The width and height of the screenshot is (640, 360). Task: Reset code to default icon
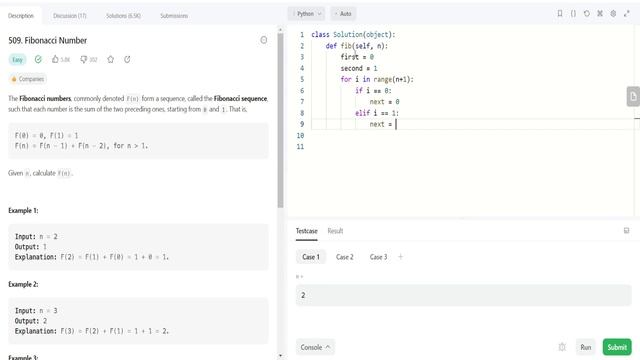point(587,13)
